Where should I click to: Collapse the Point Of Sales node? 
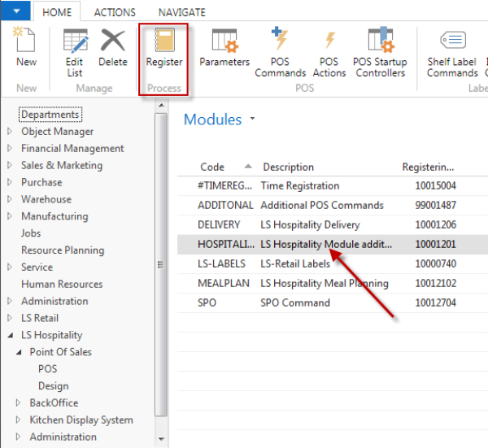19,352
